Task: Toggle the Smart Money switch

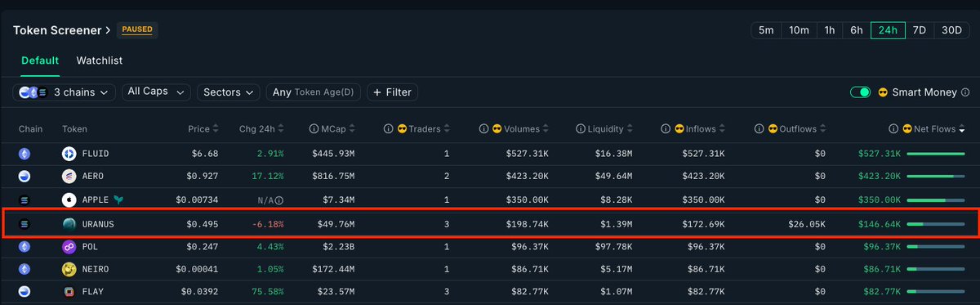Action: [x=860, y=92]
